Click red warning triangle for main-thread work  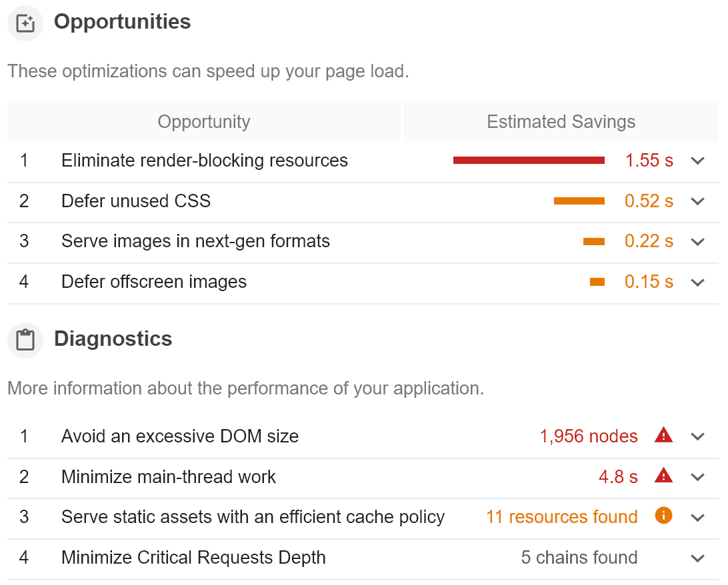tap(663, 476)
